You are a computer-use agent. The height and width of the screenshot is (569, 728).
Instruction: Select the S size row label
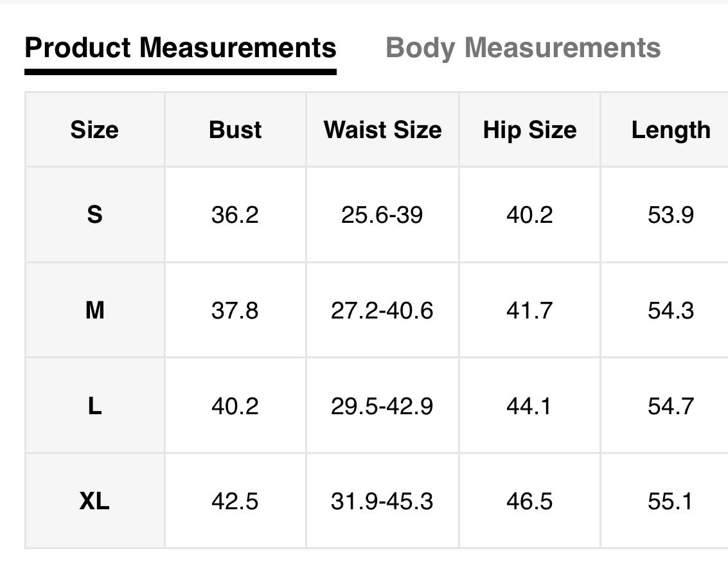pyautogui.click(x=94, y=215)
